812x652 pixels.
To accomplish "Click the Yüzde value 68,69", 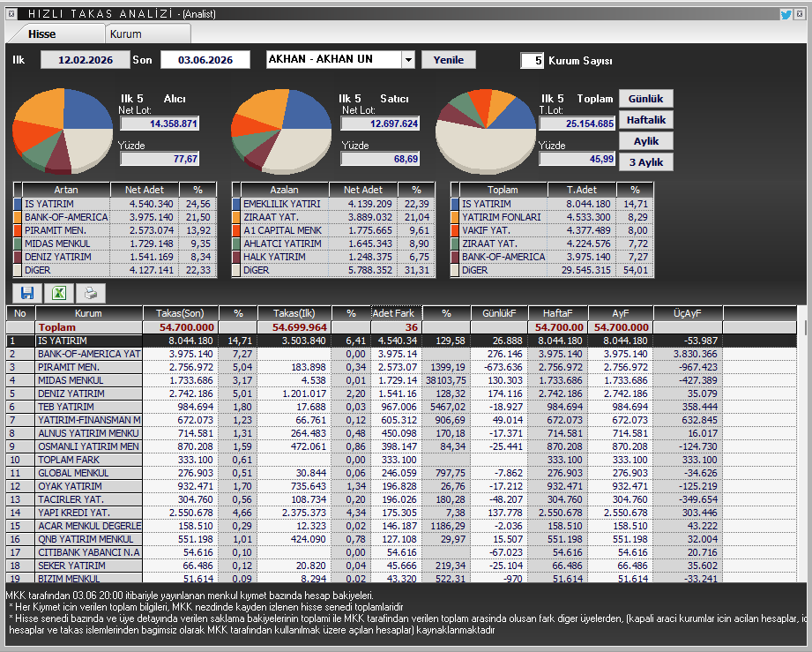I will [x=380, y=159].
